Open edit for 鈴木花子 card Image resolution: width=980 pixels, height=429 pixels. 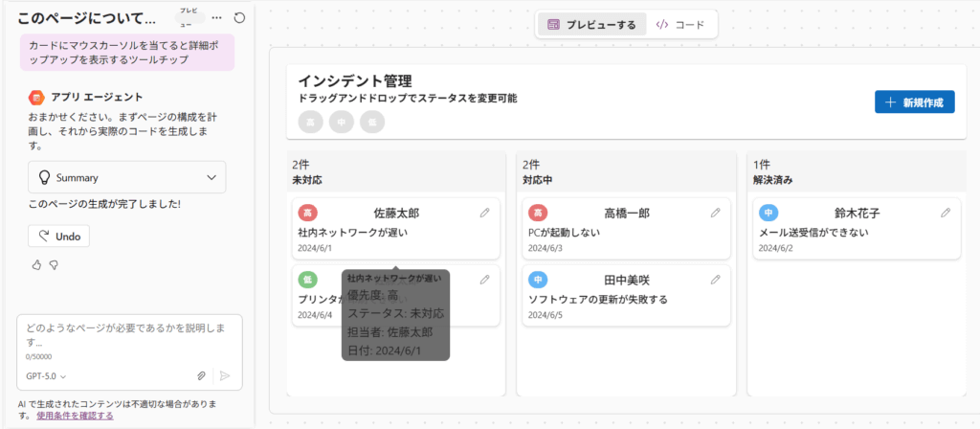[x=946, y=213]
